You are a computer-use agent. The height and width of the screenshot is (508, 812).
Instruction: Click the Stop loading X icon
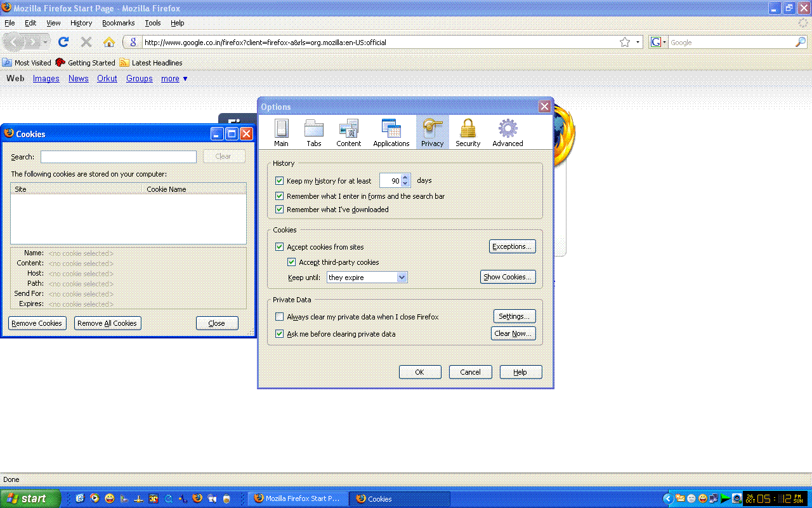tap(86, 42)
